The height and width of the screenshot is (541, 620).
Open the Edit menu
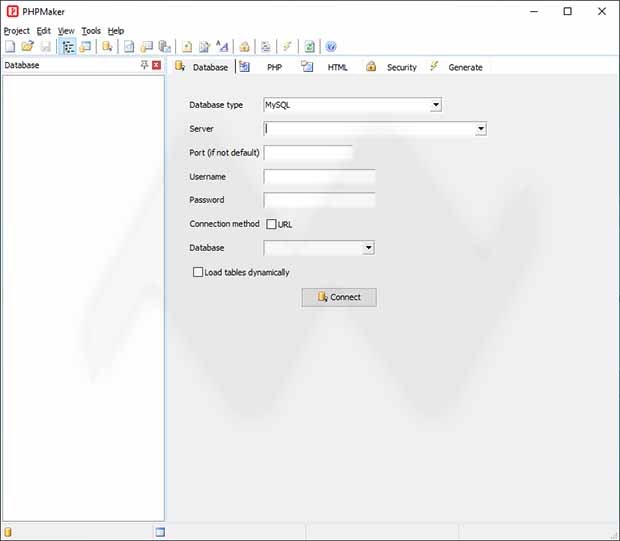43,31
